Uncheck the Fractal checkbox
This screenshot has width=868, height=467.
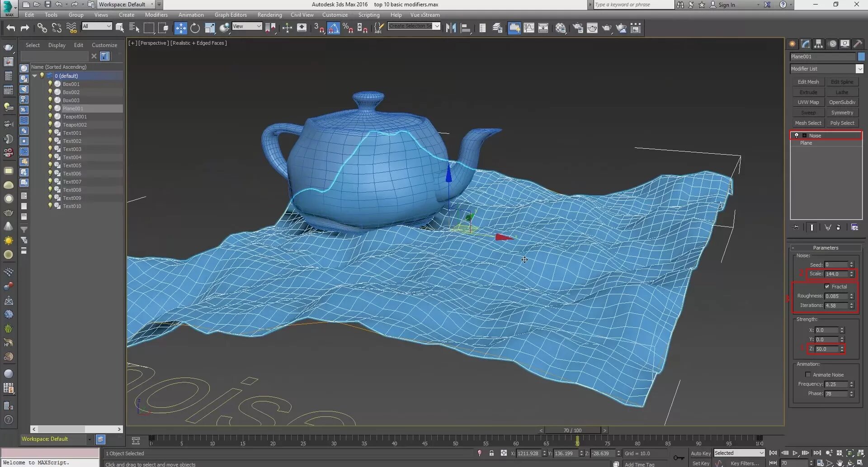[x=827, y=287]
